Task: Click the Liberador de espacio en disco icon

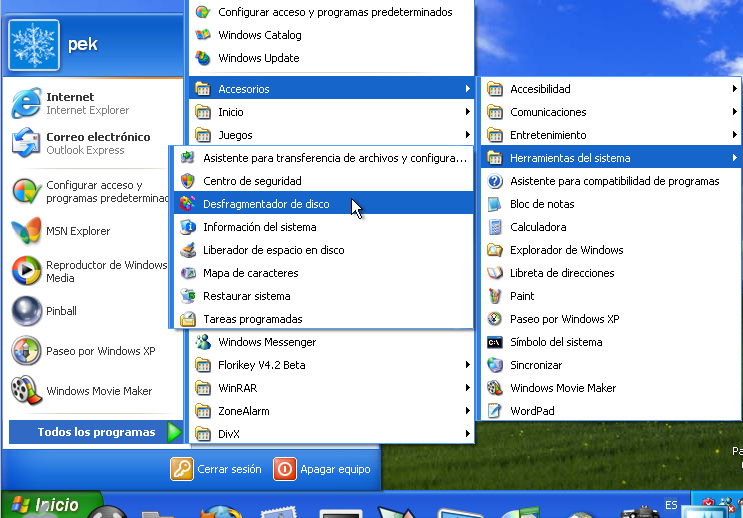Action: pos(188,250)
